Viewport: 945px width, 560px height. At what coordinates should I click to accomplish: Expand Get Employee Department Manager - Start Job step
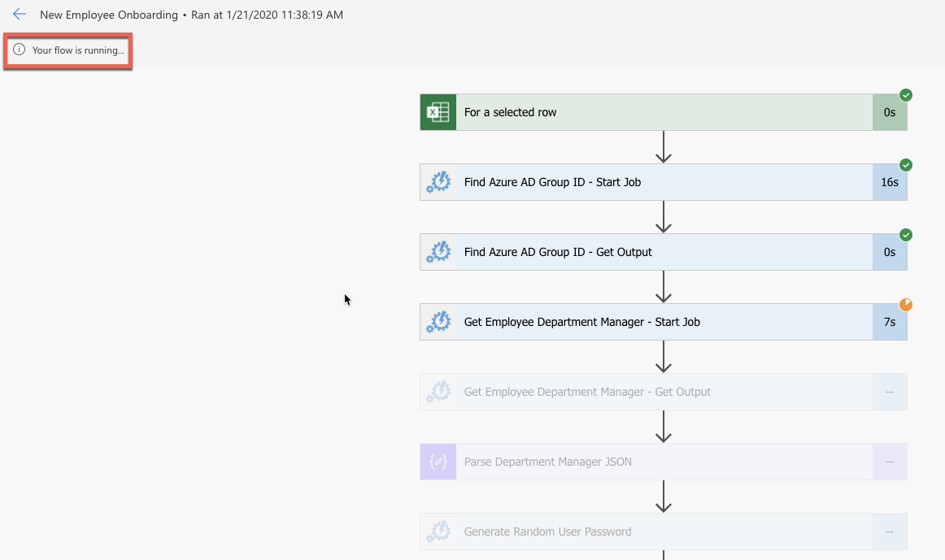pos(664,322)
